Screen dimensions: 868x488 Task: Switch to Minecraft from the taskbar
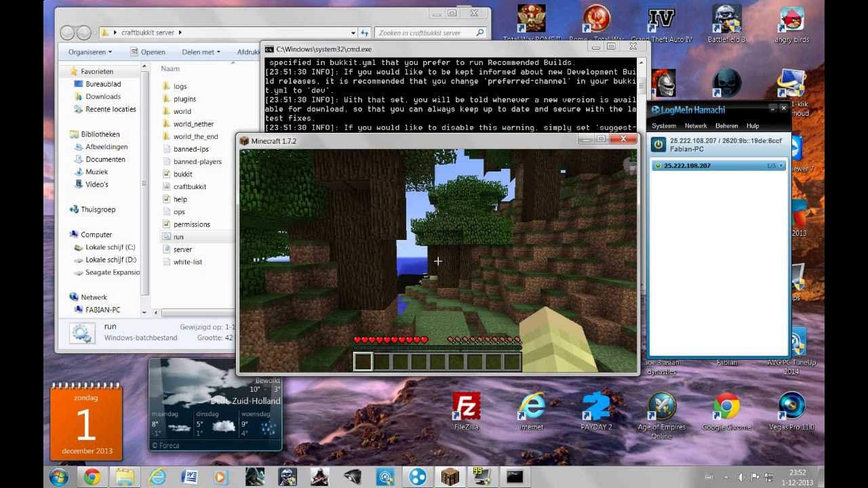point(450,476)
